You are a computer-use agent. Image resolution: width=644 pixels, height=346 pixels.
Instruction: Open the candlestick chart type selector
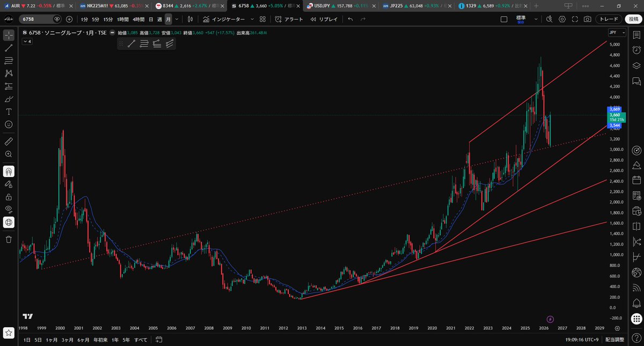190,19
